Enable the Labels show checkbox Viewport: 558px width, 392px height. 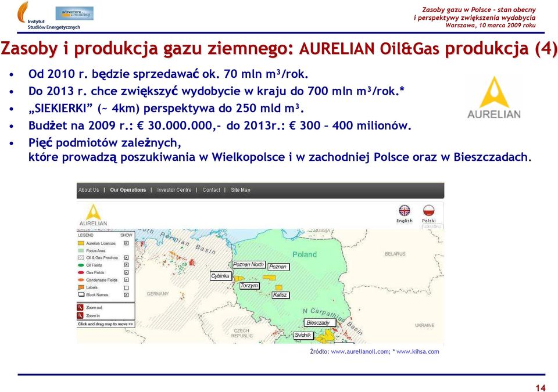click(x=126, y=288)
